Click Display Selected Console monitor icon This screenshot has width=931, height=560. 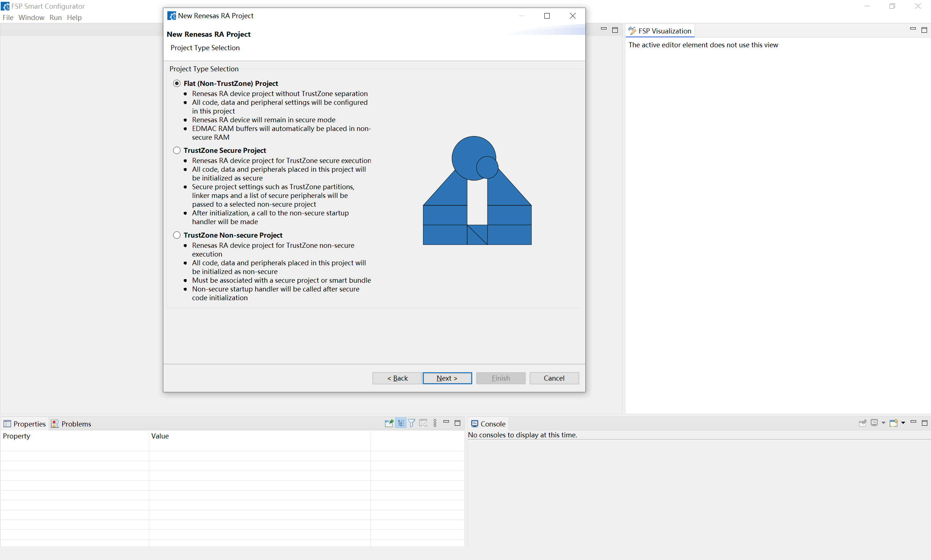coord(874,423)
